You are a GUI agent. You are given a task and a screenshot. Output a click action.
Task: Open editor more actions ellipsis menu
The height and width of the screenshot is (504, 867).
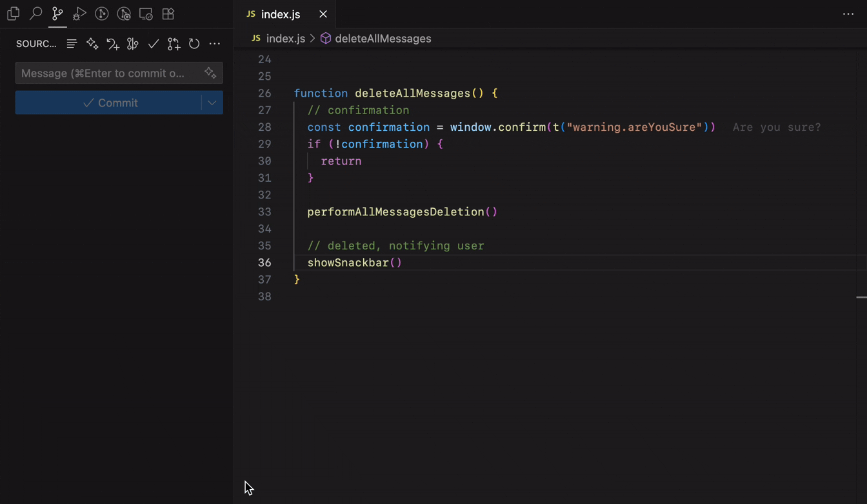[x=848, y=14]
